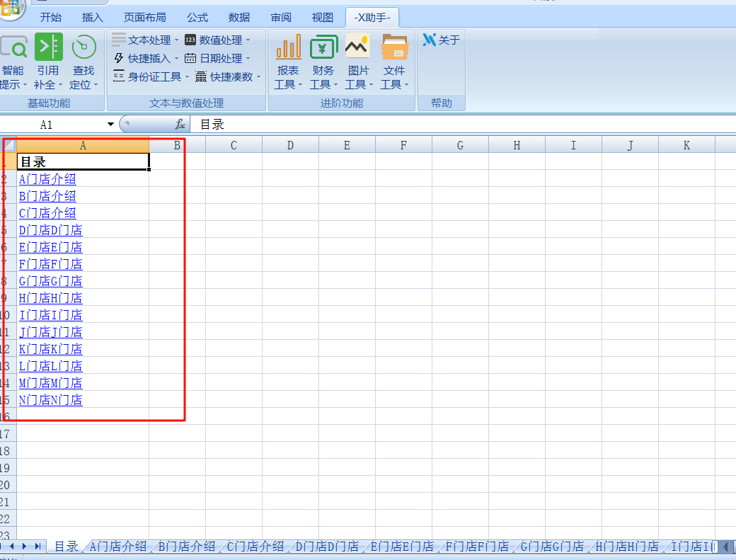736x560 pixels.
Task: Open the N门店N门店 hyperlink cell
Action: [x=51, y=400]
